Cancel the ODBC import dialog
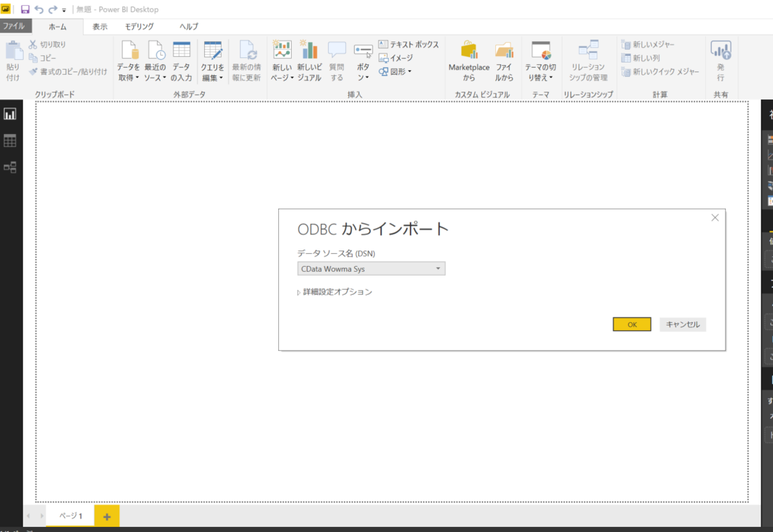773x532 pixels. pyautogui.click(x=682, y=324)
